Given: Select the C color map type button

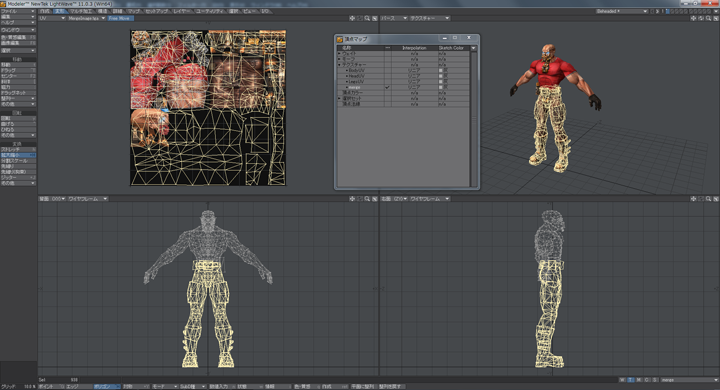Looking at the screenshot, I should (647, 380).
